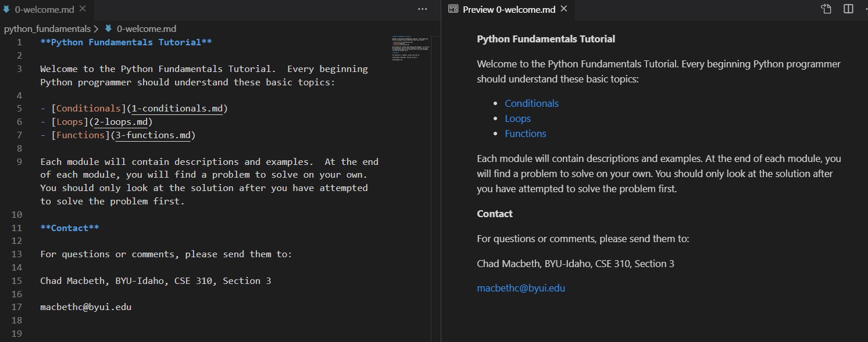
Task: Open the Functions link in preview
Action: pos(526,134)
